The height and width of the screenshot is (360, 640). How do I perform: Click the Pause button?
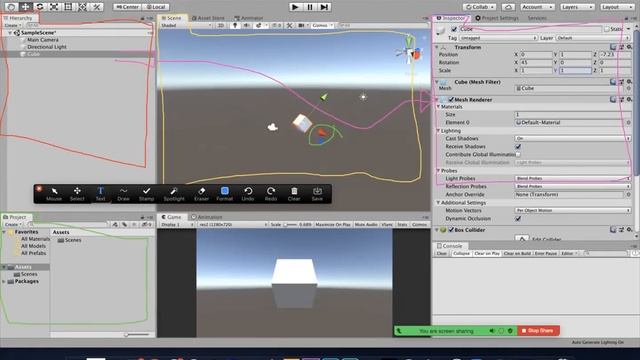pos(310,7)
